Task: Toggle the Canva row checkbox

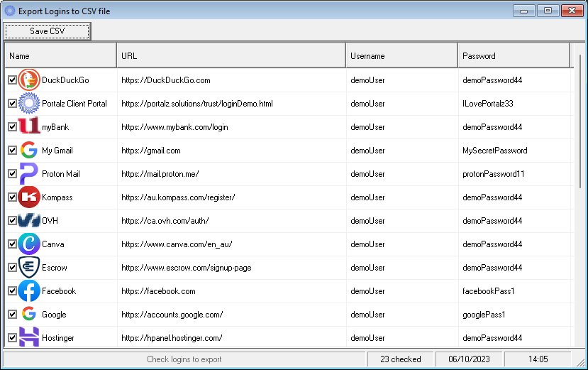Action: [12, 244]
